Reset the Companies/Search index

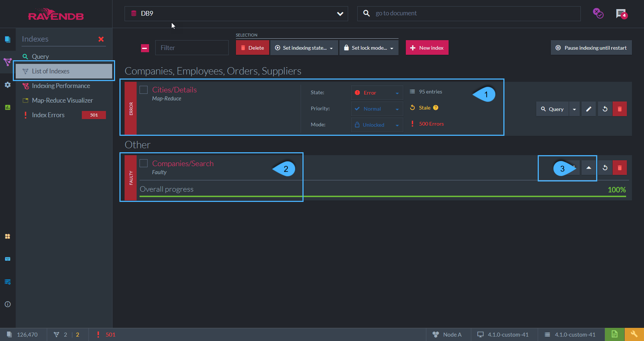605,168
